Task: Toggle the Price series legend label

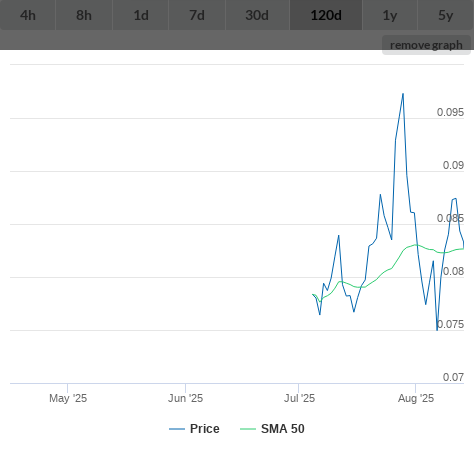Action: [x=205, y=429]
